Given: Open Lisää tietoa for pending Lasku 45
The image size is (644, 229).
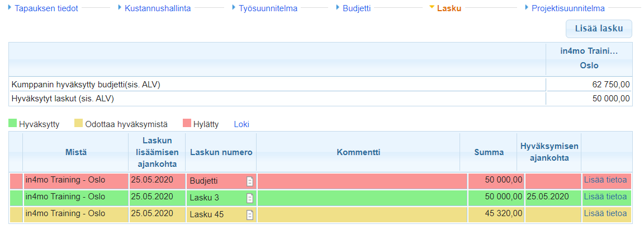Looking at the screenshot, I should [605, 213].
